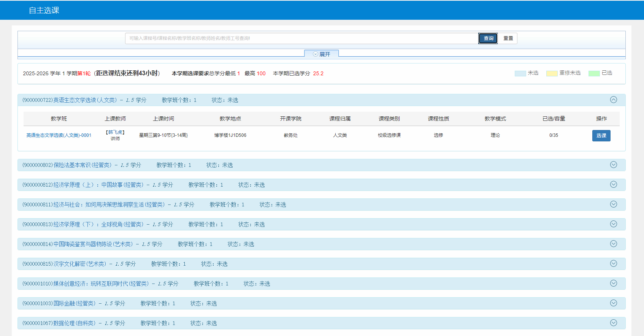Click the course search input field
This screenshot has height=336, width=644.
301,38
